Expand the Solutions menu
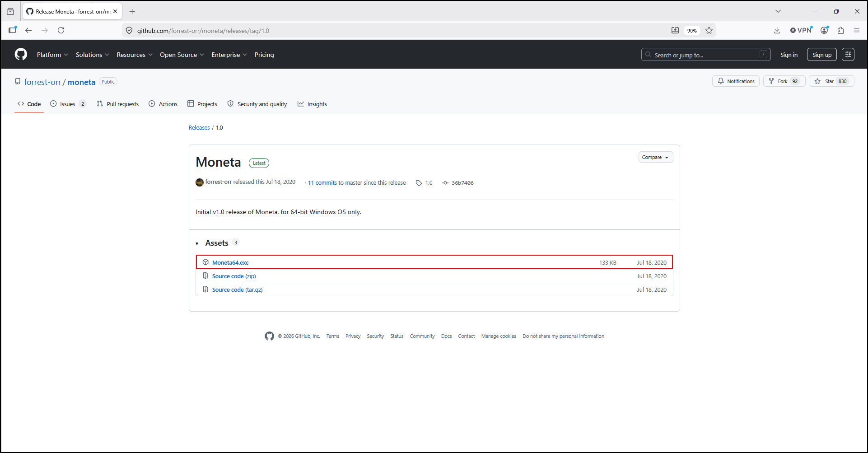This screenshot has width=868, height=453. pos(93,55)
